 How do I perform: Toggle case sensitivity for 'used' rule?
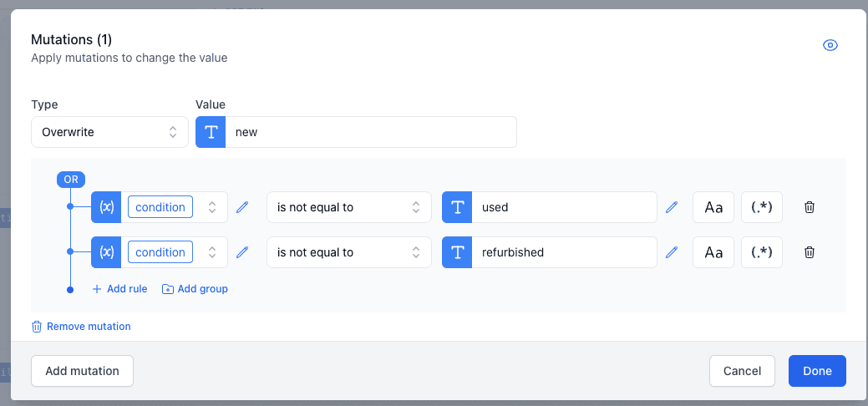(713, 207)
